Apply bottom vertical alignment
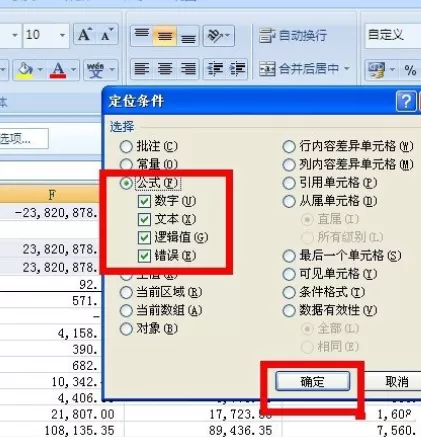Image resolution: width=421 pixels, height=437 pixels. pos(188,36)
